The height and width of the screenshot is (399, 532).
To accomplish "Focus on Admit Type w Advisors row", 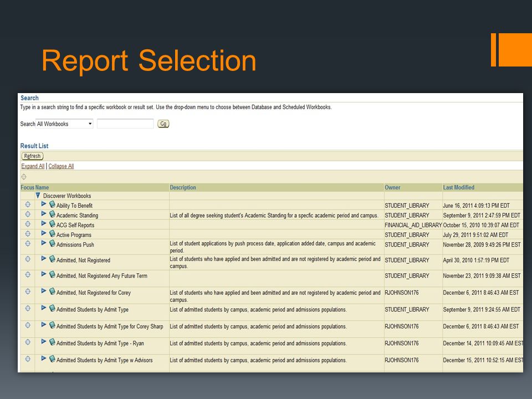I will click(x=28, y=359).
